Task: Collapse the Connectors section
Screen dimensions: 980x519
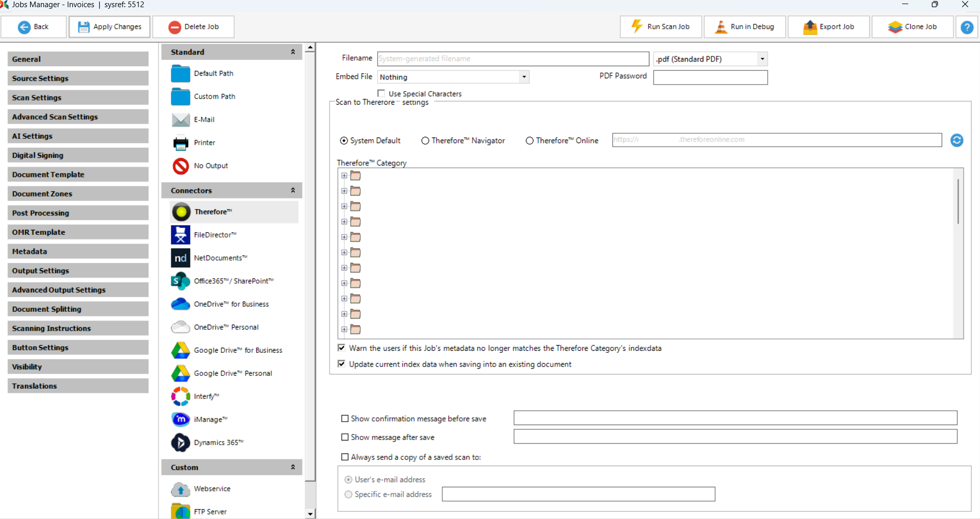Action: [293, 190]
